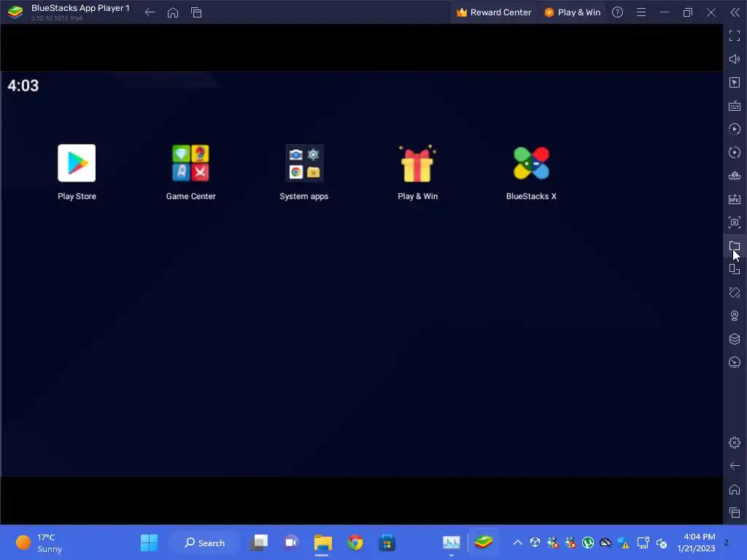Open the hamburger menu in title bar
The width and height of the screenshot is (747, 560).
[x=641, y=12]
